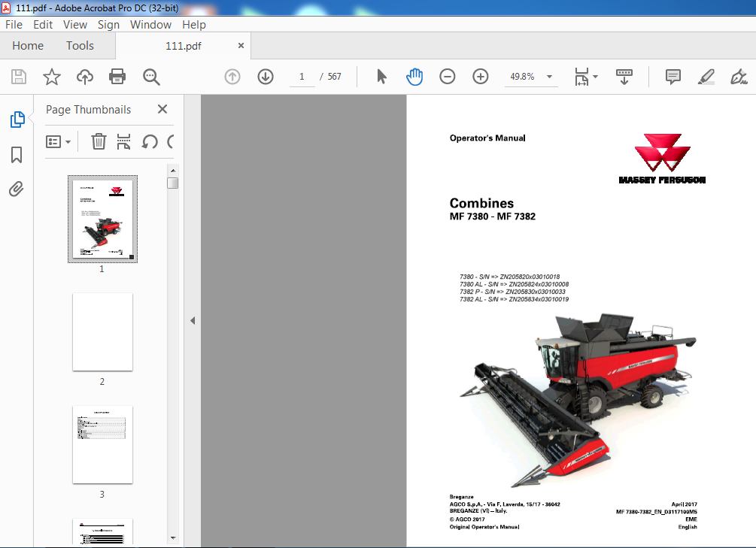Image resolution: width=756 pixels, height=548 pixels.
Task: Switch to the Tools tab
Action: [80, 46]
